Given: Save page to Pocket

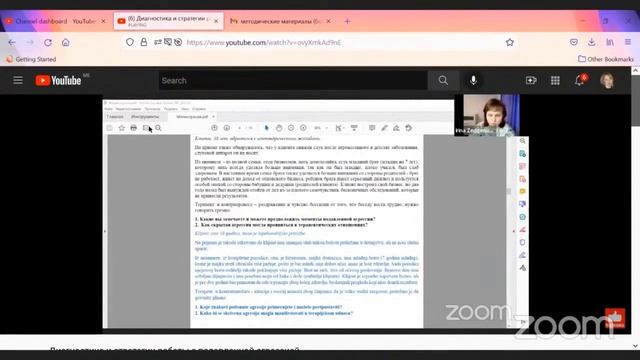Looking at the screenshot, I should (574, 42).
